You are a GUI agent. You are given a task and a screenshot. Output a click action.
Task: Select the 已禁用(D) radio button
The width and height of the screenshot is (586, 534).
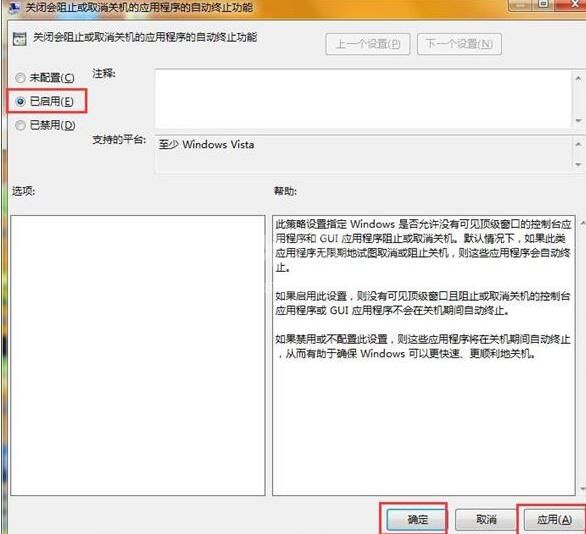[20, 125]
